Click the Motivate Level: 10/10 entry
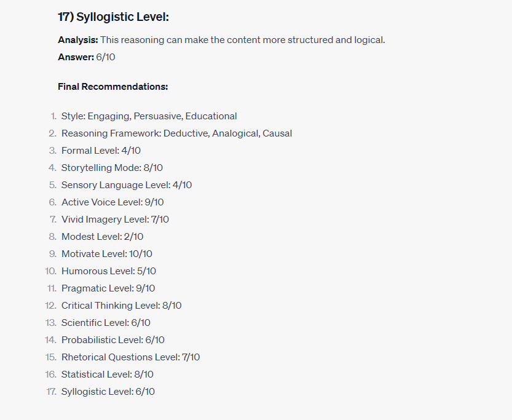 coord(107,254)
